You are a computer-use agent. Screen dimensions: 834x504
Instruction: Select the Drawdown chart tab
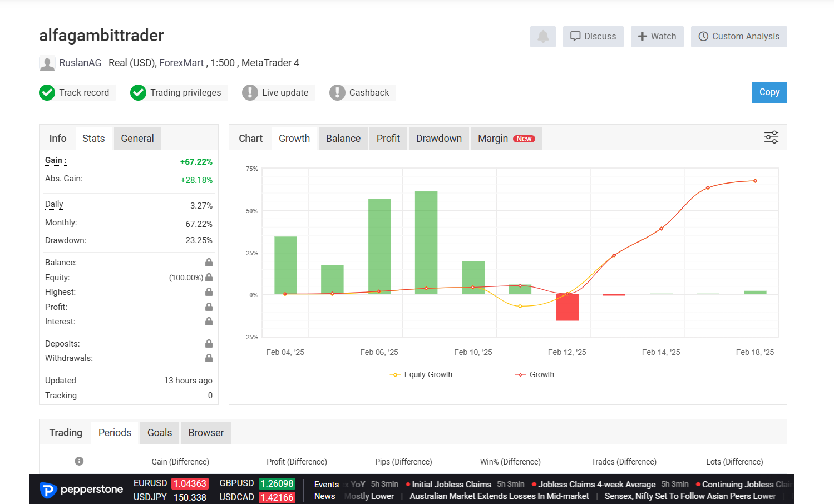(439, 139)
